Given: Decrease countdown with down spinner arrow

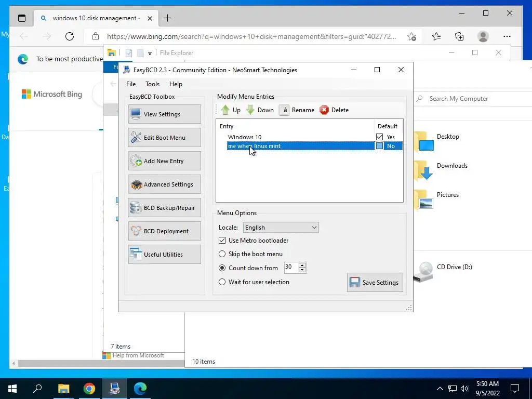Looking at the screenshot, I should point(302,270).
